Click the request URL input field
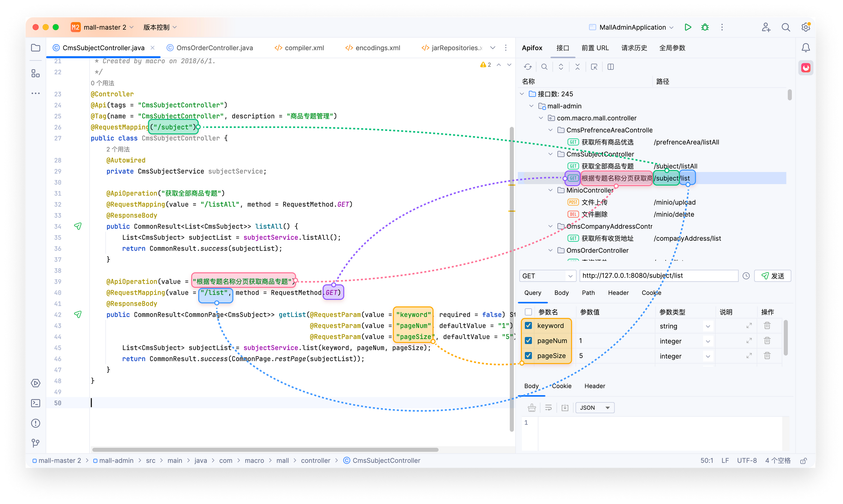 (658, 276)
